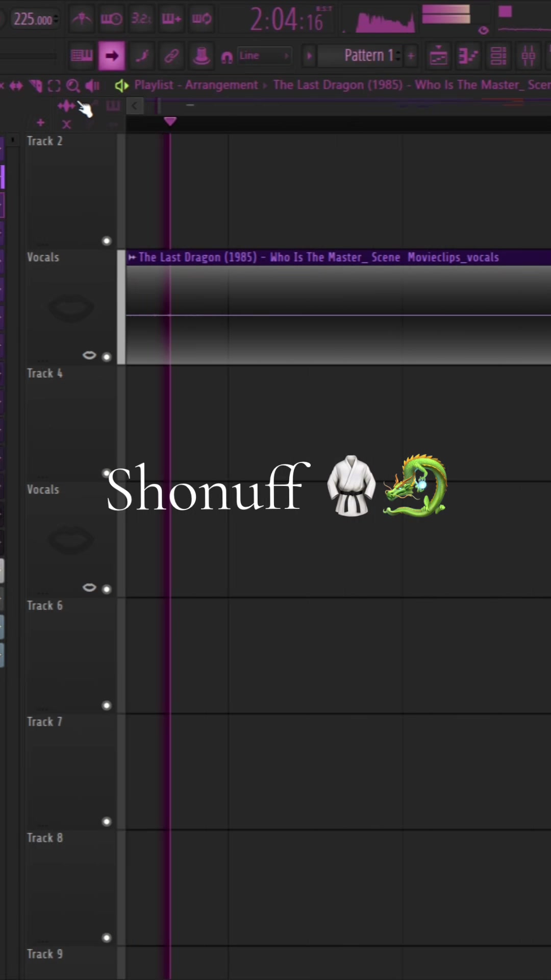Viewport: 551px width, 980px height.
Task: Click the plus icon above track list
Action: (x=41, y=123)
